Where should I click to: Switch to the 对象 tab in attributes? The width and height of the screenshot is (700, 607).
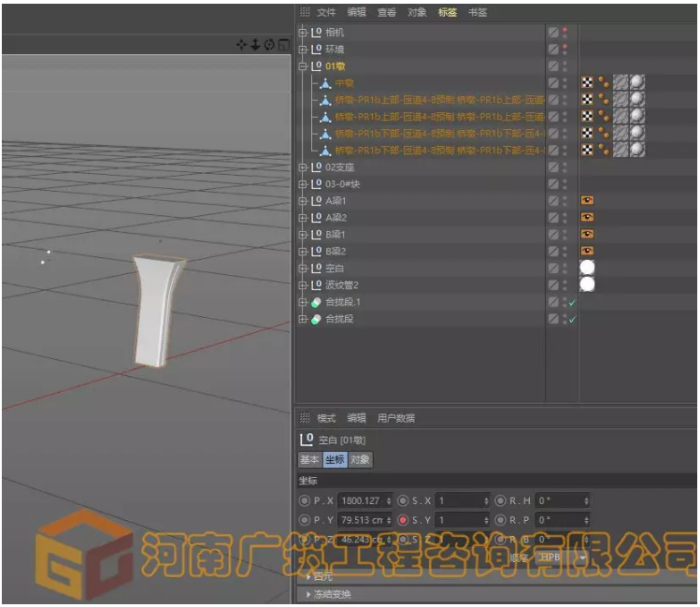360,459
